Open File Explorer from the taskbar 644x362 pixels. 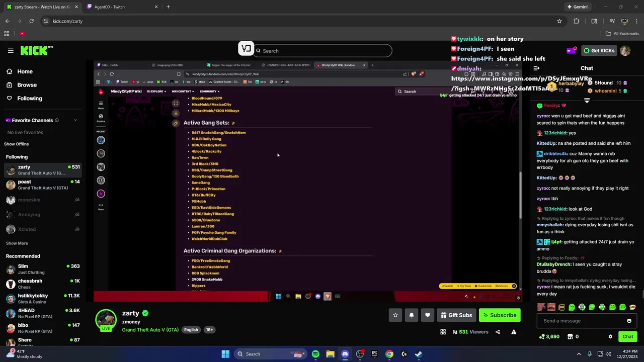click(330, 354)
